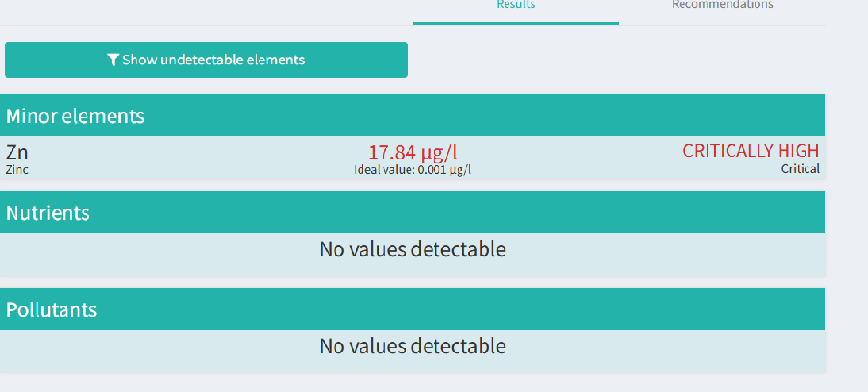868x392 pixels.
Task: Open the Recommendations tab
Action: pyautogui.click(x=723, y=5)
